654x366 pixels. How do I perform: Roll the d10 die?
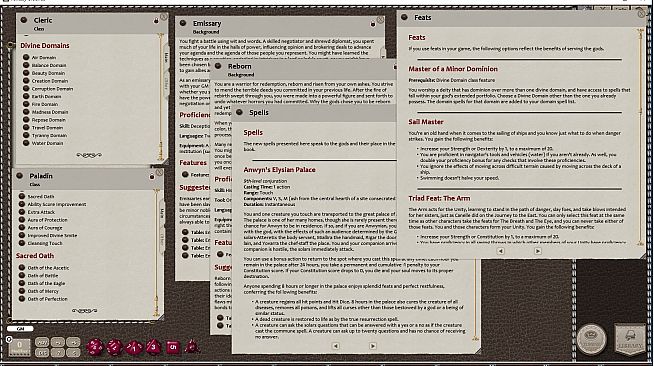134,347
